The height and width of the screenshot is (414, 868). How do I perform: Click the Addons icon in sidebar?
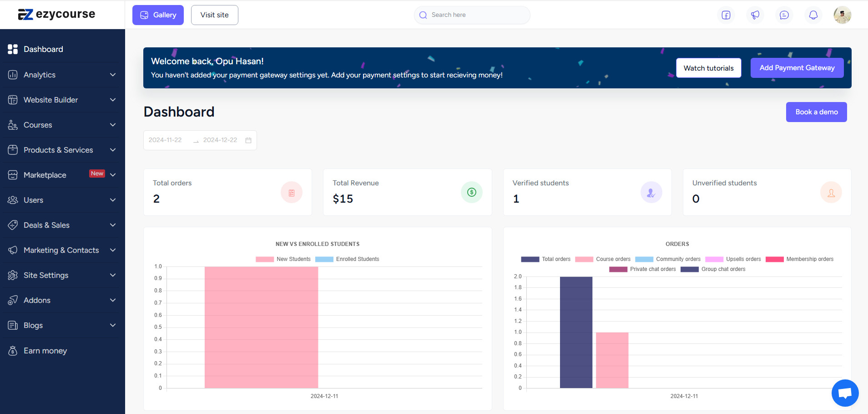click(13, 300)
